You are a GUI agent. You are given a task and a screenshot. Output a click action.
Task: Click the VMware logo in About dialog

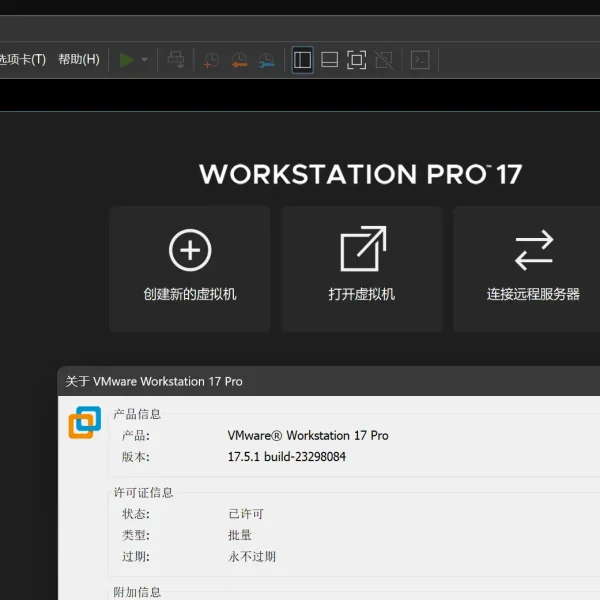pos(85,422)
